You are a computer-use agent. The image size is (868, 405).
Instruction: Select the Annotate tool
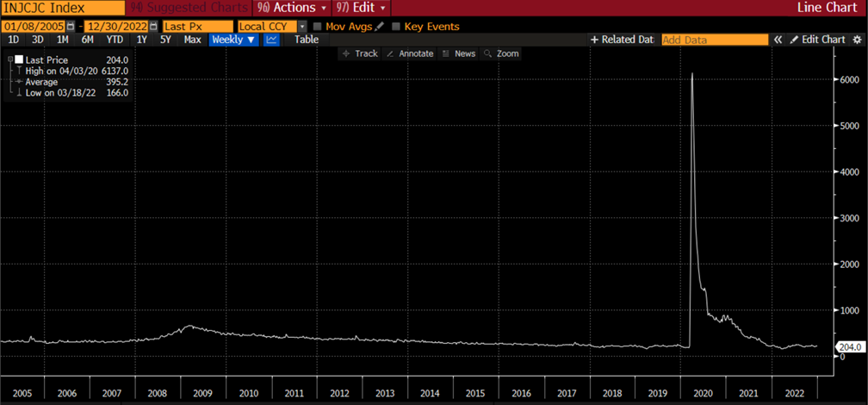pyautogui.click(x=409, y=53)
